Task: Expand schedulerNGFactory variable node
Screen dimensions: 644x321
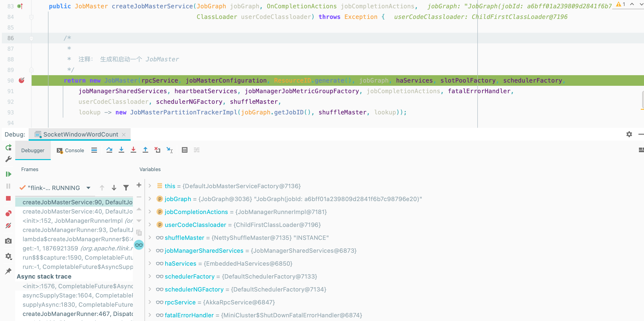Action: [x=150, y=289]
